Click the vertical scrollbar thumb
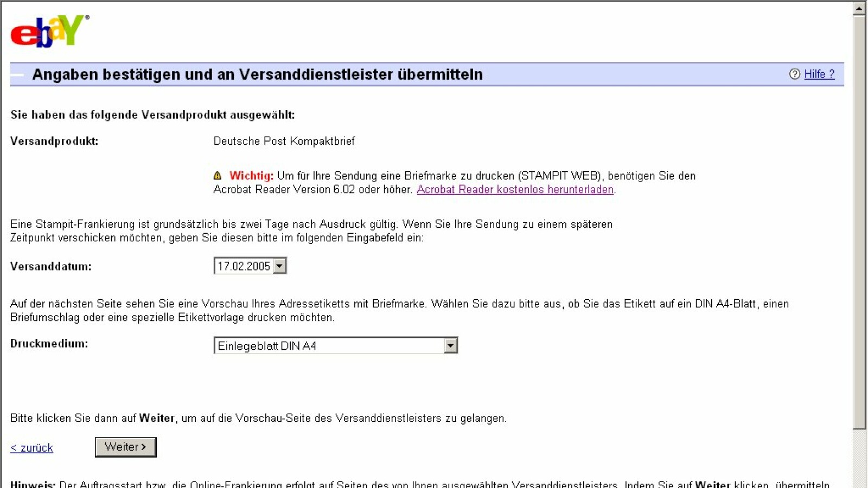This screenshot has width=868, height=488. tap(859, 217)
